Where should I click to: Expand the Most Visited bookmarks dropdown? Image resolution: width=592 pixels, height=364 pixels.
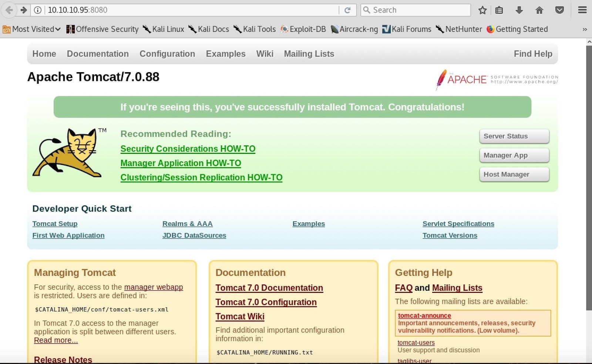tap(31, 29)
